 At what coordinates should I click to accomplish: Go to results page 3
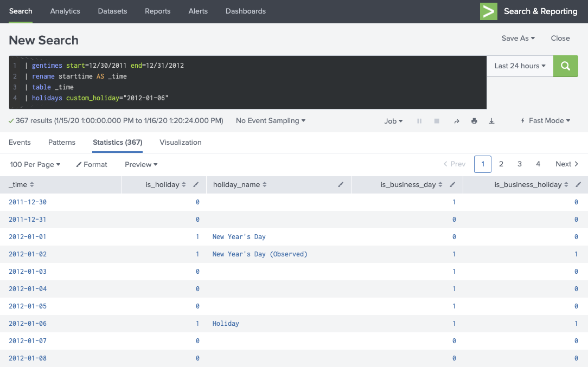click(x=519, y=164)
